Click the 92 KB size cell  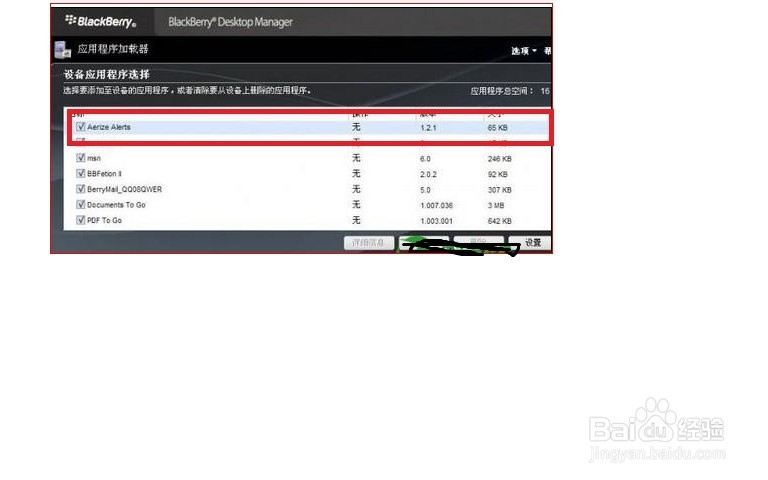[x=498, y=174]
